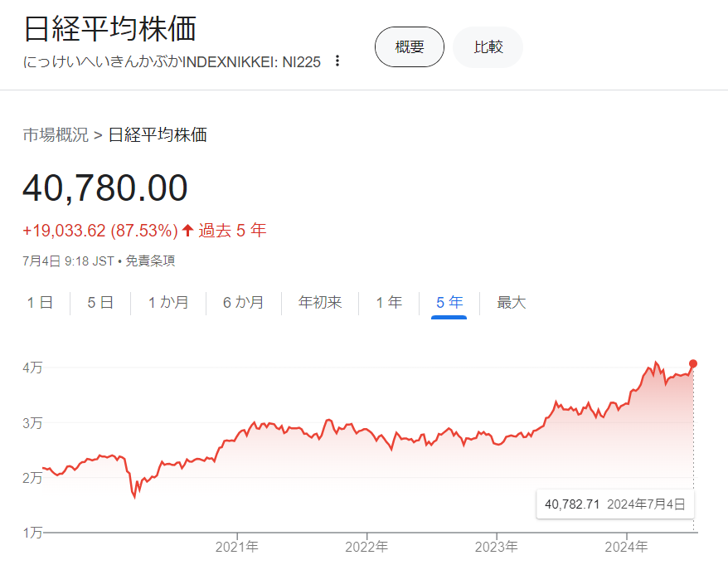This screenshot has height=565, width=728.
Task: Click the 過去 5 年 label
Action: 232,231
